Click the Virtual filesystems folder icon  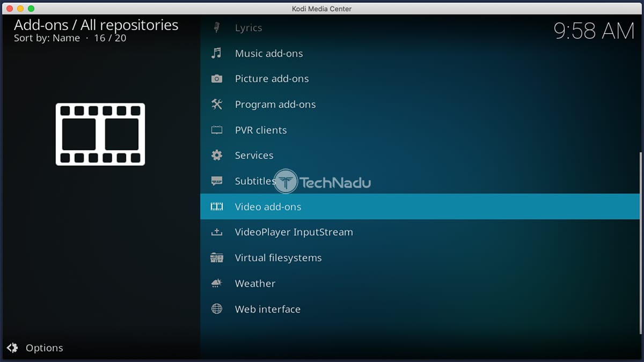[217, 258]
